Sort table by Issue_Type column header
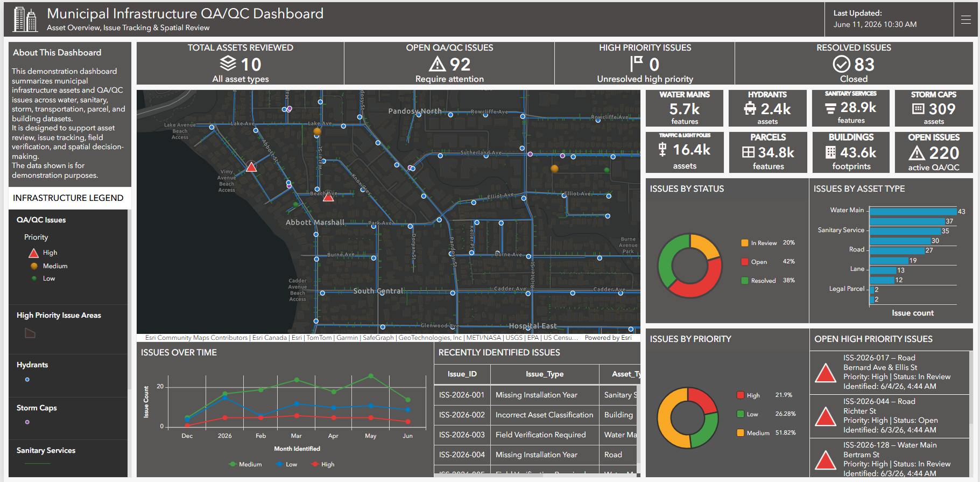Screen dimensions: 980x482 click(545, 374)
